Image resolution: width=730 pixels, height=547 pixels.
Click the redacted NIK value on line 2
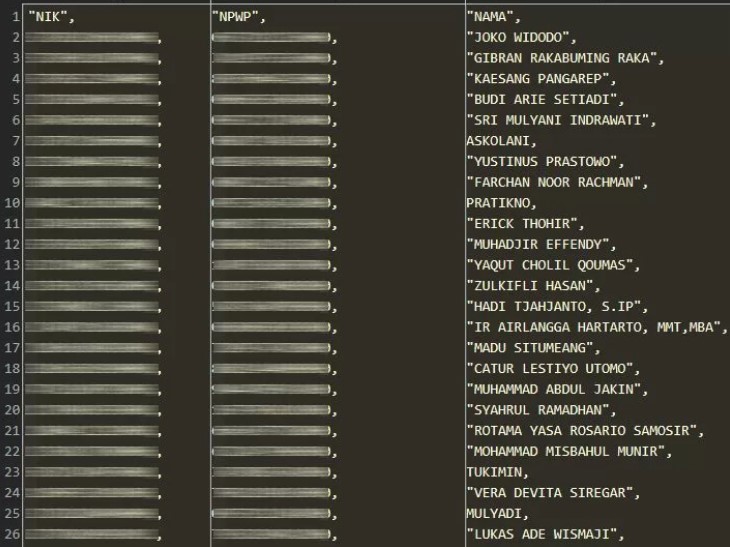[92, 38]
